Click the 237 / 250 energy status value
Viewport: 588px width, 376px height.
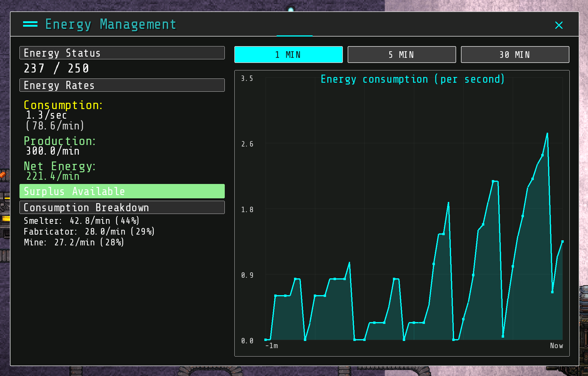click(56, 69)
